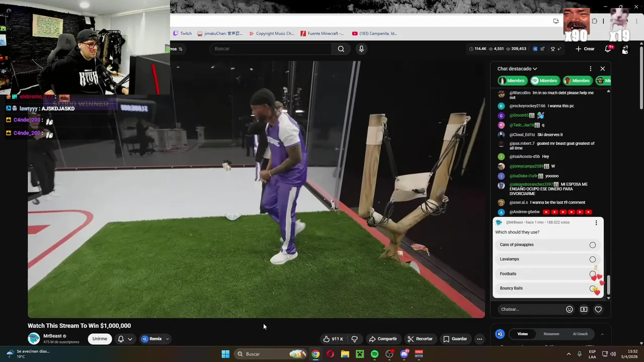The image size is (644, 362).
Task: Open Voicemeeter from taskbar
Action: pyautogui.click(x=419, y=354)
